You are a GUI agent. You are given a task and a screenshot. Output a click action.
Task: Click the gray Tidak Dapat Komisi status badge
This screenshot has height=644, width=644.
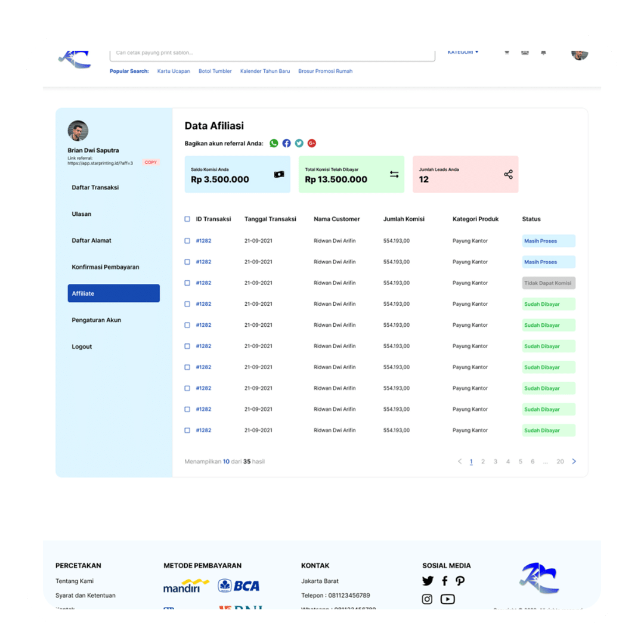[x=549, y=283]
